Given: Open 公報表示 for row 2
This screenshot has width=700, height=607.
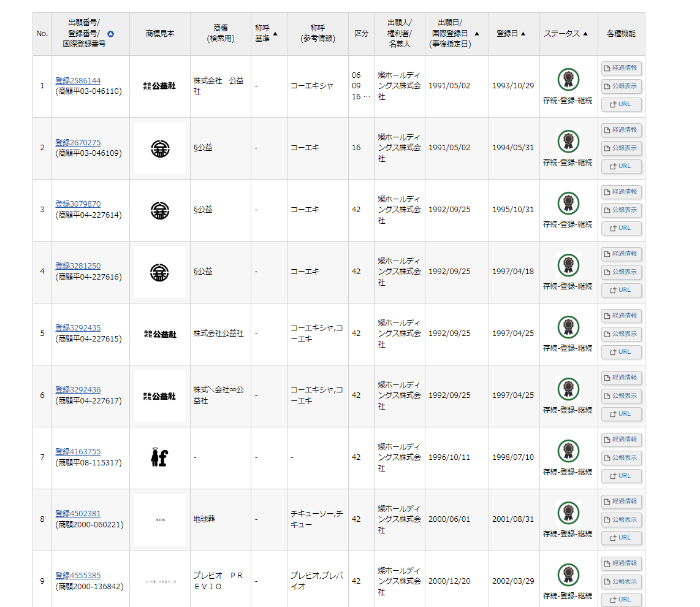Looking at the screenshot, I should pyautogui.click(x=621, y=148).
